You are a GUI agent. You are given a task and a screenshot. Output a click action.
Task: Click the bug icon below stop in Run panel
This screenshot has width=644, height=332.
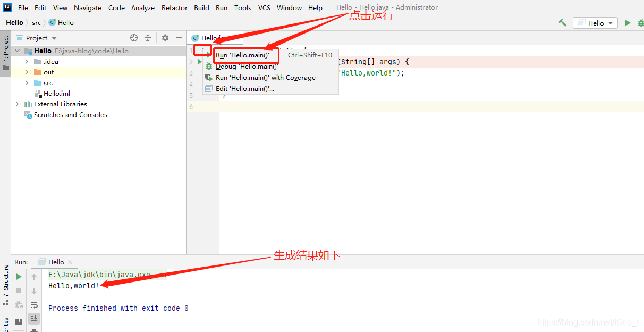tap(19, 304)
